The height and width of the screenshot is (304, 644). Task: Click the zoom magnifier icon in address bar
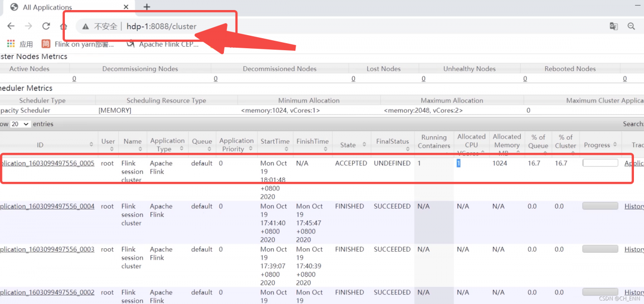pos(631,26)
